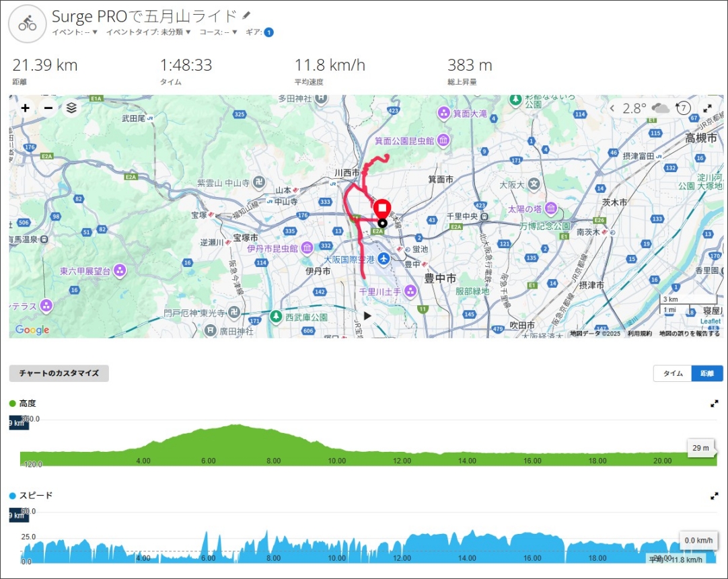Image resolution: width=728 pixels, height=579 pixels.
Task: Play the route animation on the map
Action: [x=367, y=316]
